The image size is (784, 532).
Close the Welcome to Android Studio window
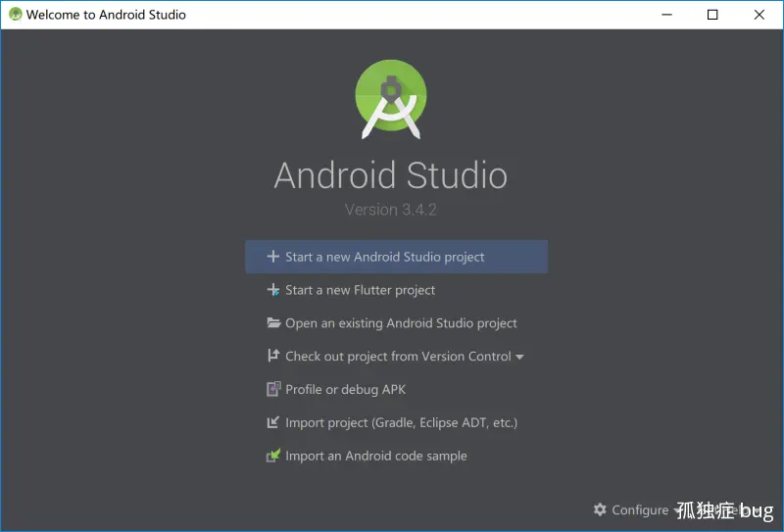pos(759,15)
